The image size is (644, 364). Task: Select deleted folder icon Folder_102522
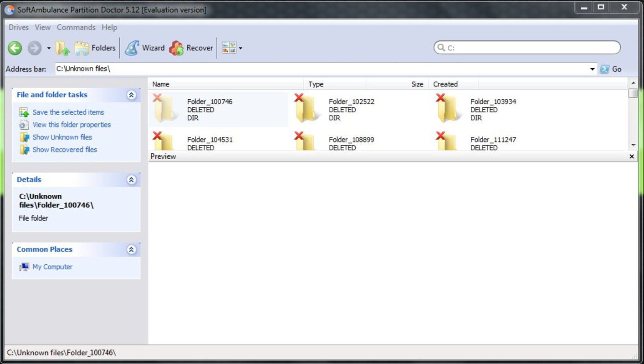307,108
